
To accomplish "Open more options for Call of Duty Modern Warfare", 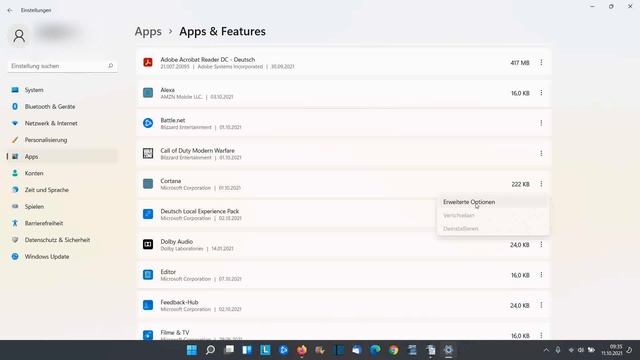I will [541, 153].
